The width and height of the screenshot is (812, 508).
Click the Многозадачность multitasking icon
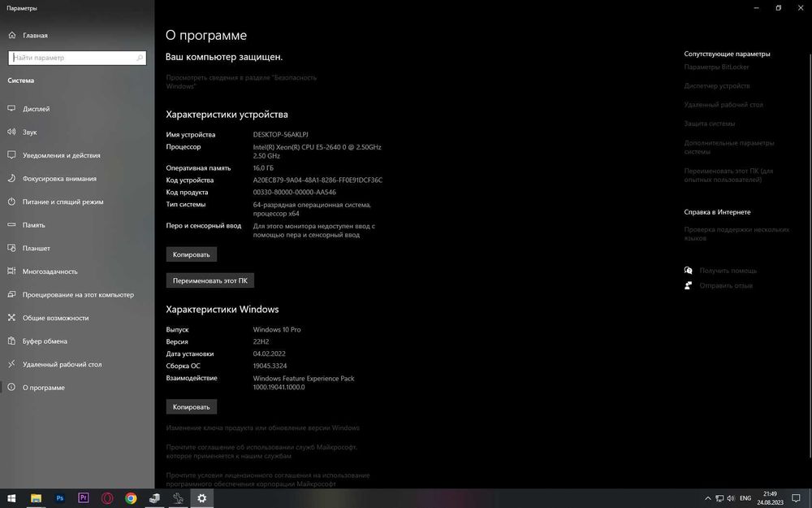(x=11, y=271)
